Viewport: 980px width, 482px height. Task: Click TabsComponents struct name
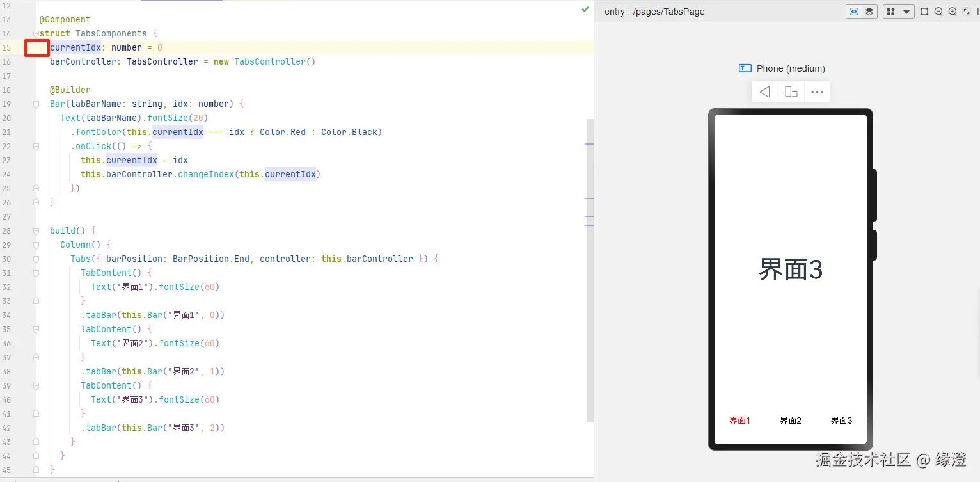click(x=111, y=33)
